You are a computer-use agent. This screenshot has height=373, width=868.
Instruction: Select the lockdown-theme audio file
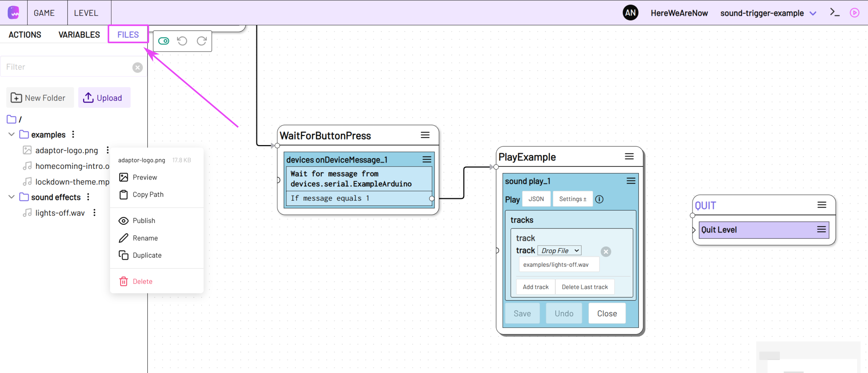coord(66,182)
